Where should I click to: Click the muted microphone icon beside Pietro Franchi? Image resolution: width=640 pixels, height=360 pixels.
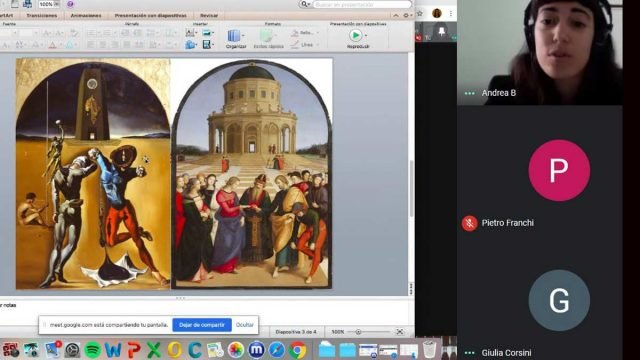point(469,223)
